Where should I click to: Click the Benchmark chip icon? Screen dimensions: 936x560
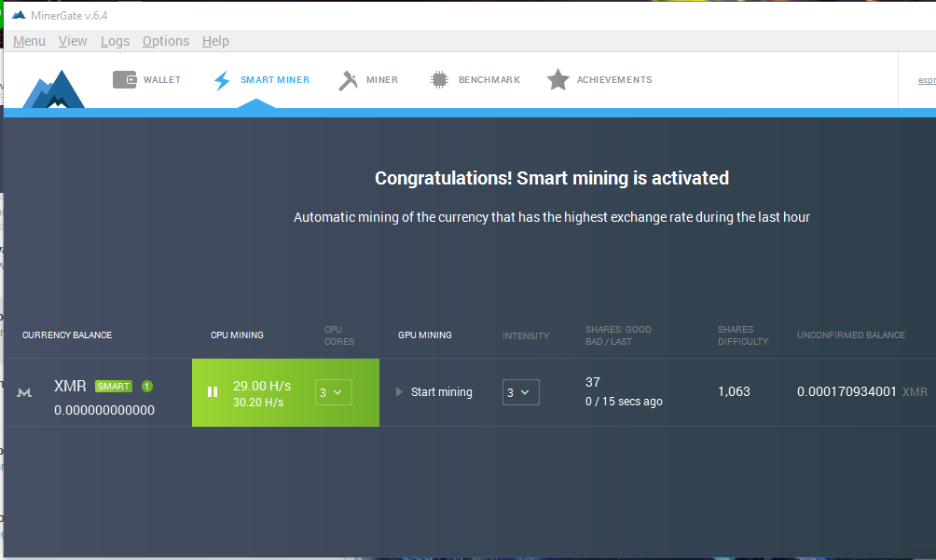[439, 80]
